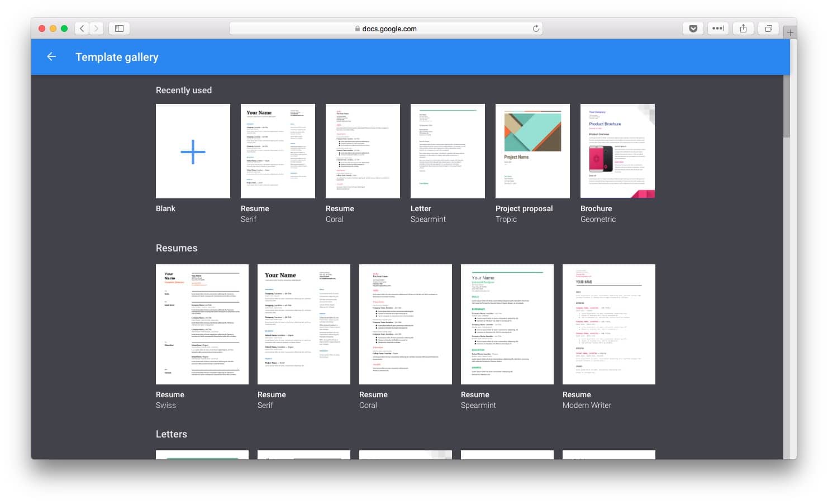
Task: Click the Pocket extension icon
Action: tap(693, 28)
